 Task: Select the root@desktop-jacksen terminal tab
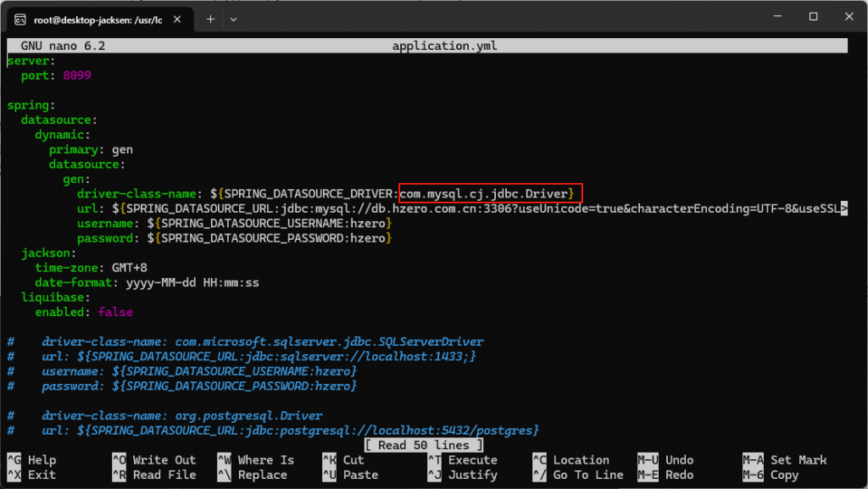pyautogui.click(x=97, y=18)
